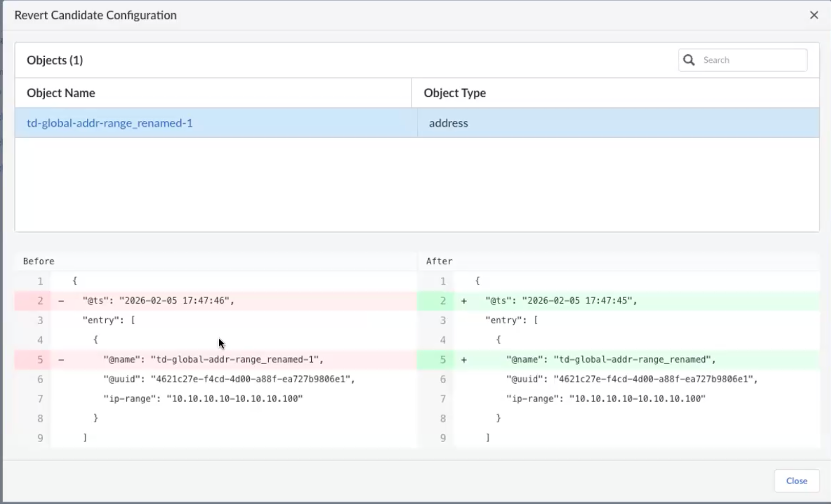831x504 pixels.
Task: Click the Objects (1) panel heading
Action: [54, 60]
